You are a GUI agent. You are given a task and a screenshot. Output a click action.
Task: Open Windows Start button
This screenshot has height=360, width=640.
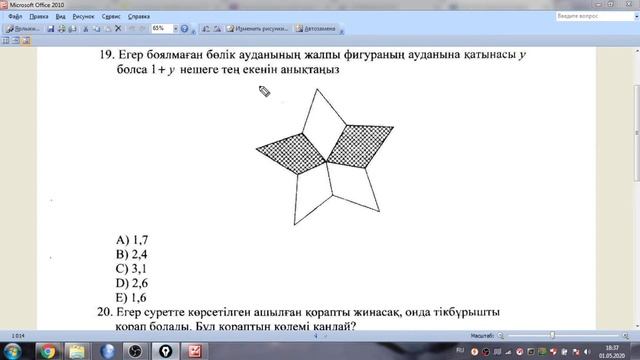tap(12, 351)
